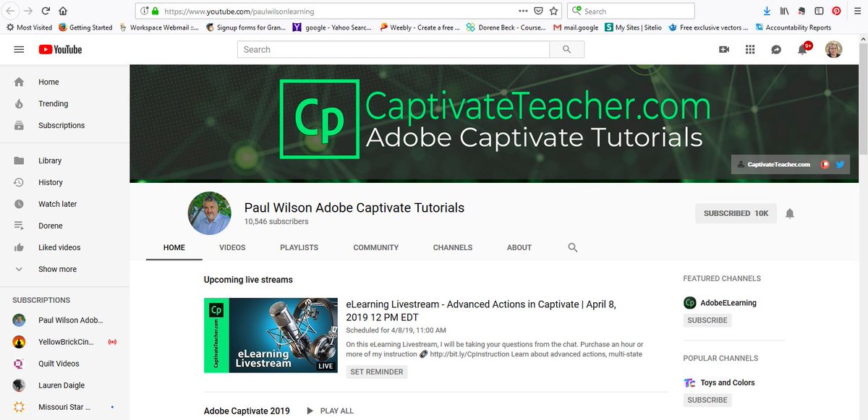Switch to the COMMUNITY tab

(375, 247)
